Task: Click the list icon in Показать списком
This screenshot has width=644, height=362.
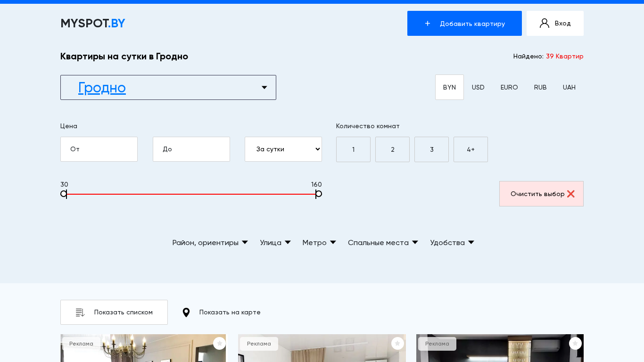Action: coord(80,313)
